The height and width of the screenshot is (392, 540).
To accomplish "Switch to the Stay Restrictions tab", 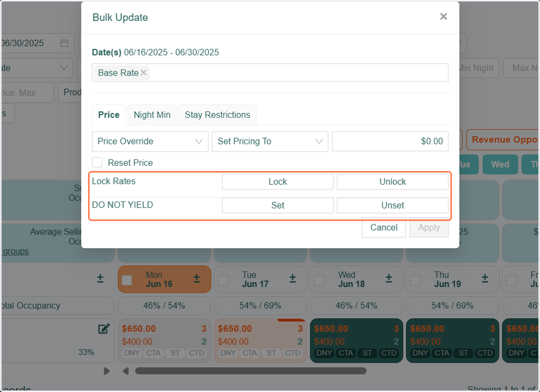I will (x=217, y=115).
